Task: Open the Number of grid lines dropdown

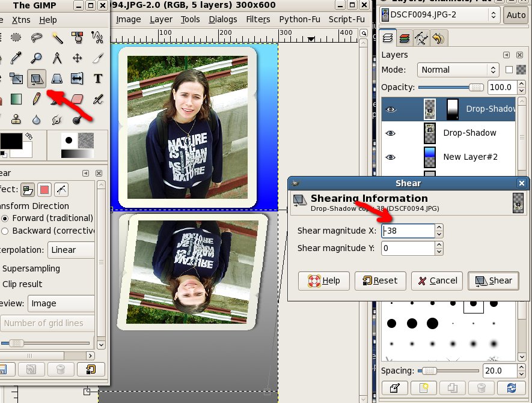Action: 47,323
